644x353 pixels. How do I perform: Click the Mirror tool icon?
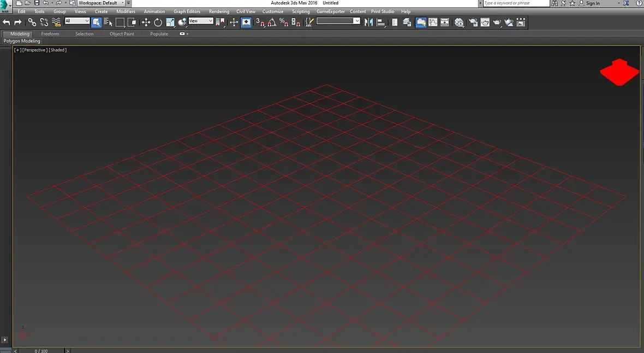(x=368, y=22)
